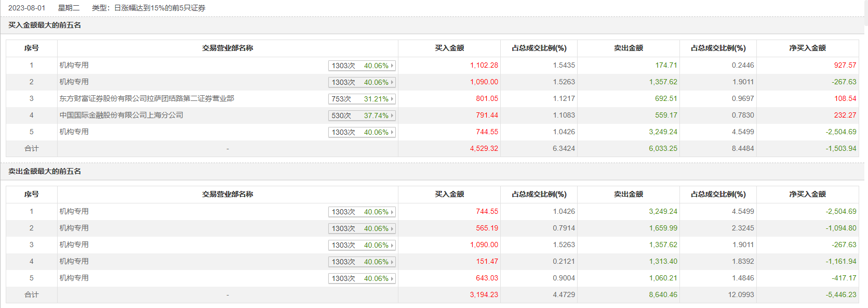Image resolution: width=868 pixels, height=308 pixels.
Task: Select the 买入金额最大的前五名 section heading
Action: (x=45, y=25)
